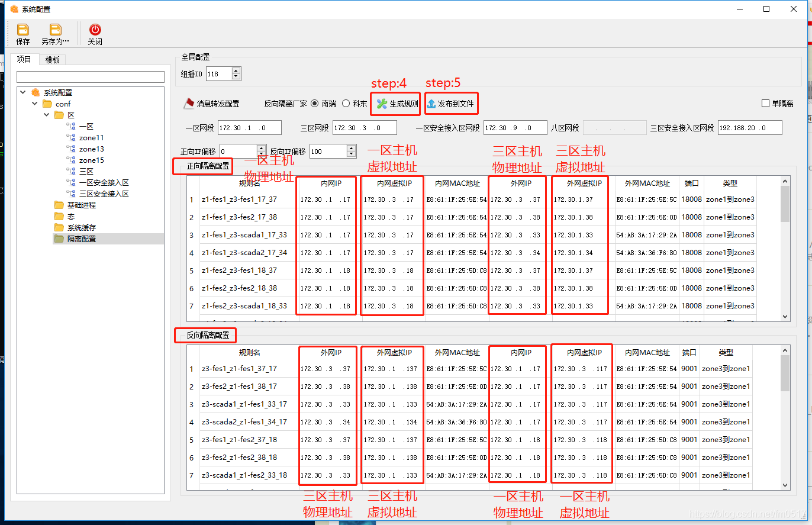Click the 一区网段 IP input field
This screenshot has height=525, width=812.
click(250, 128)
